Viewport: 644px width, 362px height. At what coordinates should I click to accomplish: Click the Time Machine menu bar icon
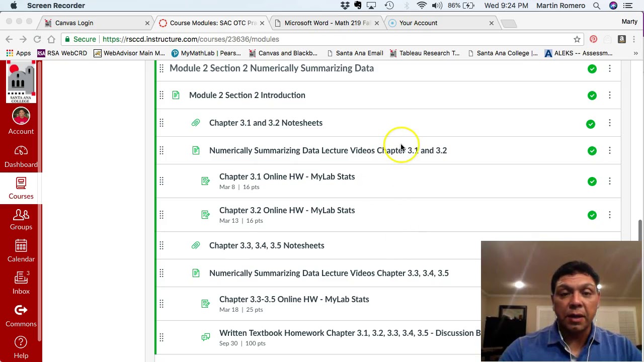click(389, 6)
